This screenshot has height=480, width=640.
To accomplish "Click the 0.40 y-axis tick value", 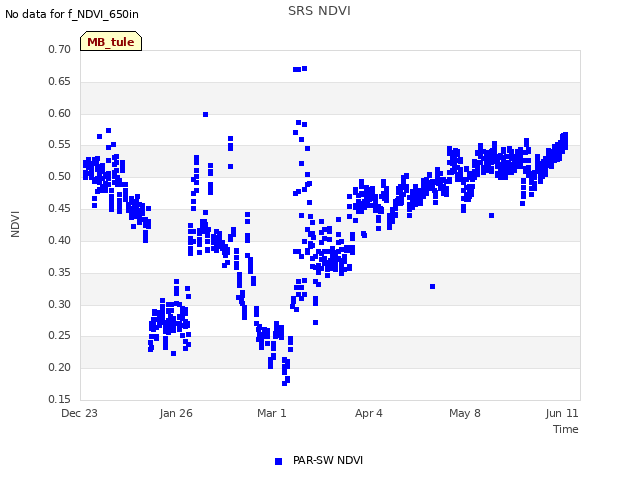I will [60, 240].
